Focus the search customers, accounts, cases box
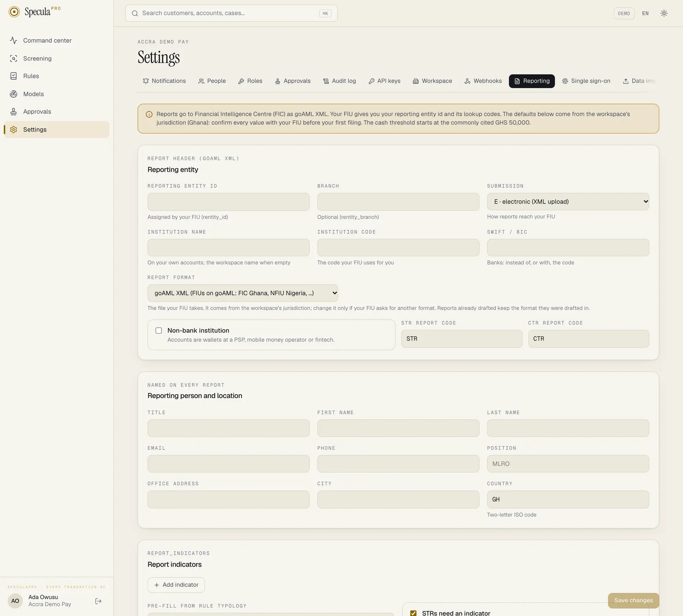 (231, 13)
